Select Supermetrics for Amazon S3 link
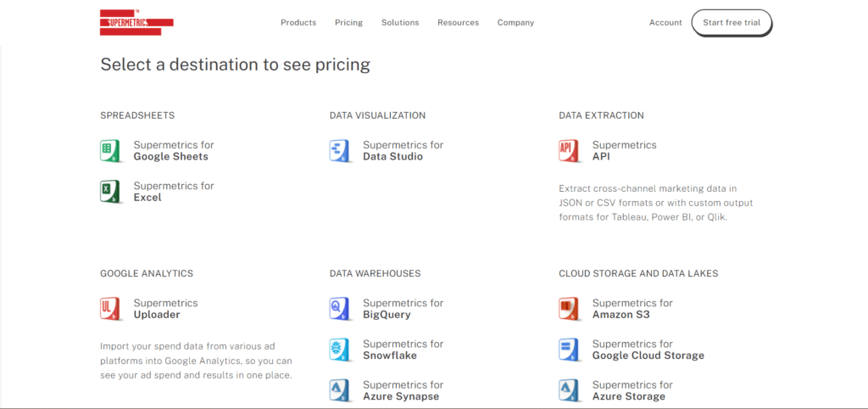The image size is (868, 409). tap(632, 309)
